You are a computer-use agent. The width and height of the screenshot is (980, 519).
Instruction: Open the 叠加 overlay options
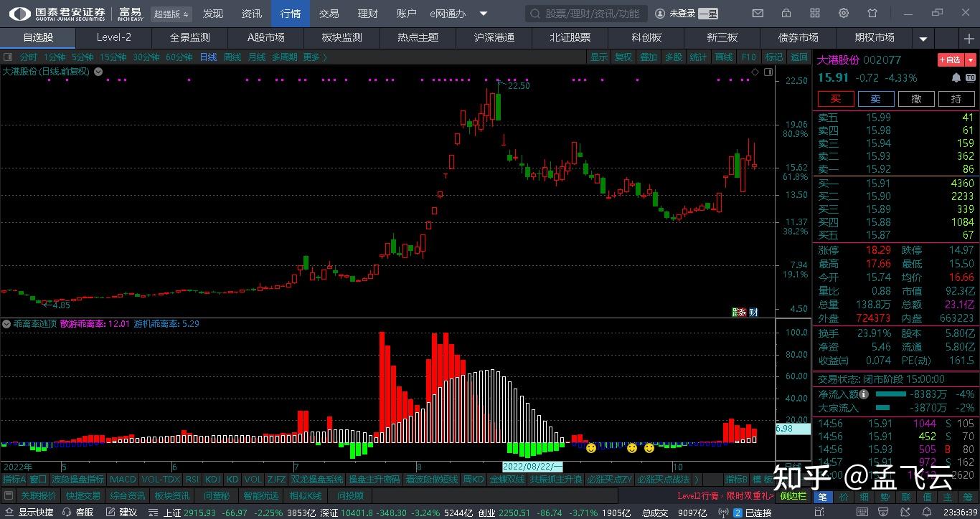[x=649, y=57]
